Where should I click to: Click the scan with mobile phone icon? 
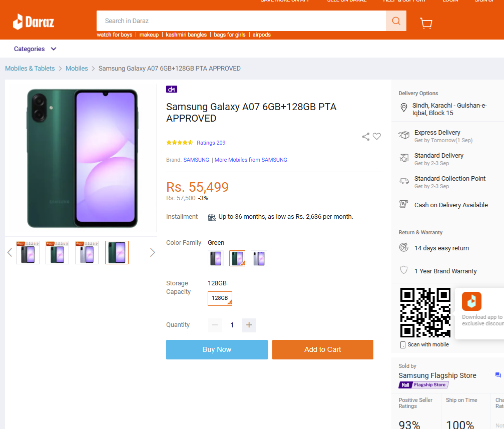click(x=403, y=345)
